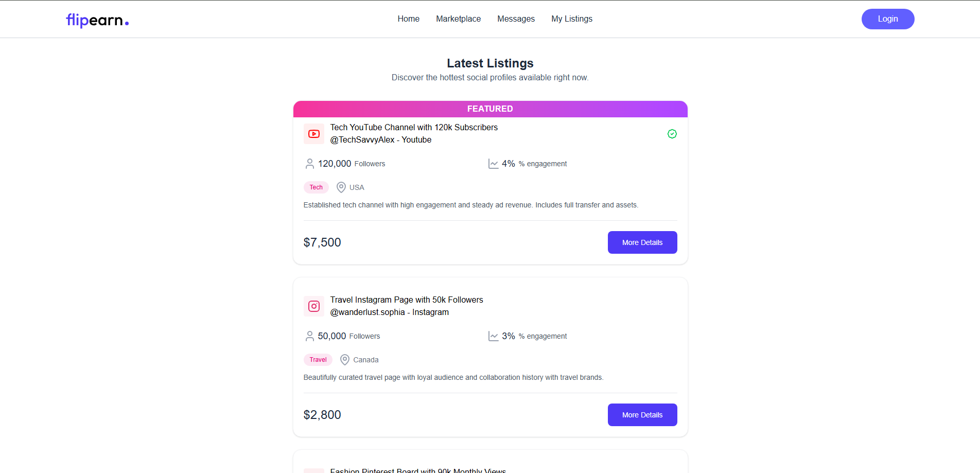Click the followers person icon beside 50,000
Image resolution: width=980 pixels, height=473 pixels.
[x=310, y=336]
